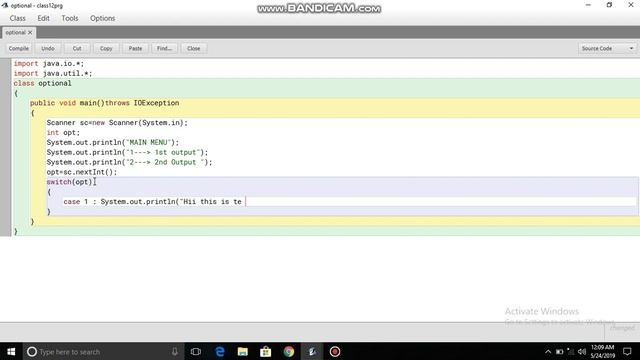The width and height of the screenshot is (640, 360).
Task: Show hidden system tray icons
Action: click(548, 351)
